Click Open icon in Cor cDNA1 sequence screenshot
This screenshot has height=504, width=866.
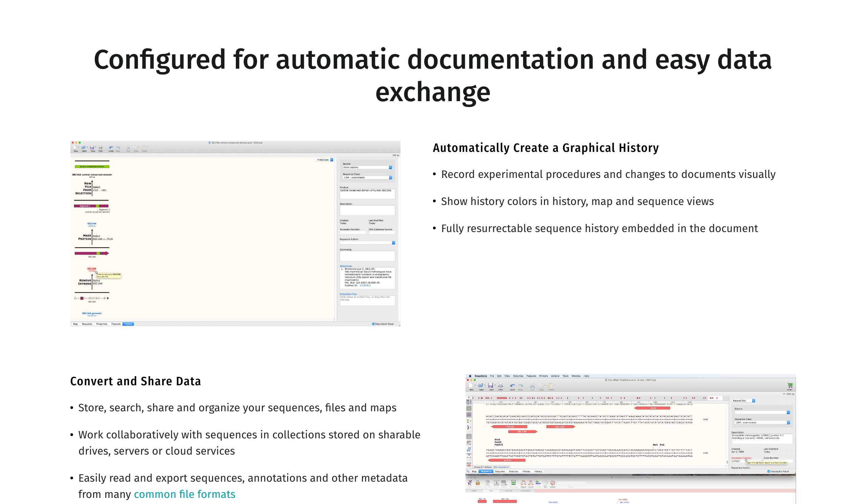tap(480, 386)
